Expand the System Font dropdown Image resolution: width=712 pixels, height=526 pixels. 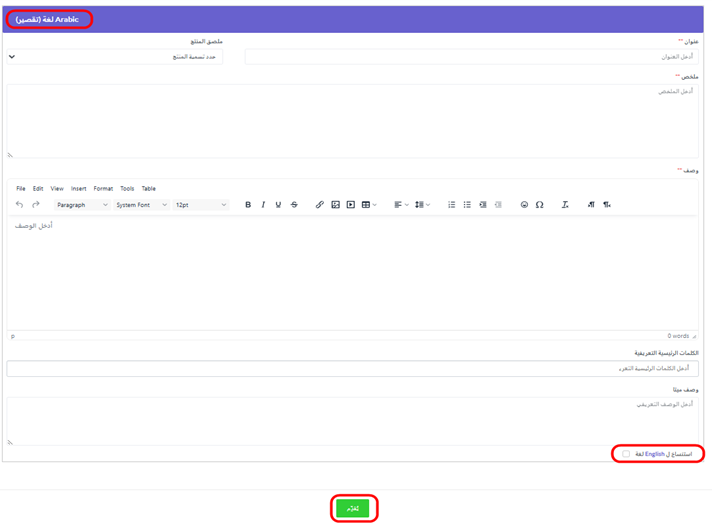(141, 205)
